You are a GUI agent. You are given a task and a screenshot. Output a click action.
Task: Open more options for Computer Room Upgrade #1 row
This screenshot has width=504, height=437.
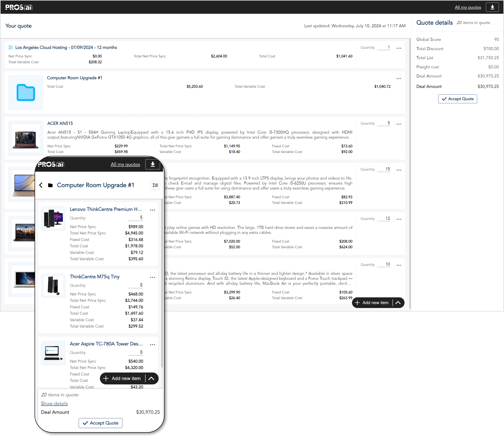[x=399, y=79]
